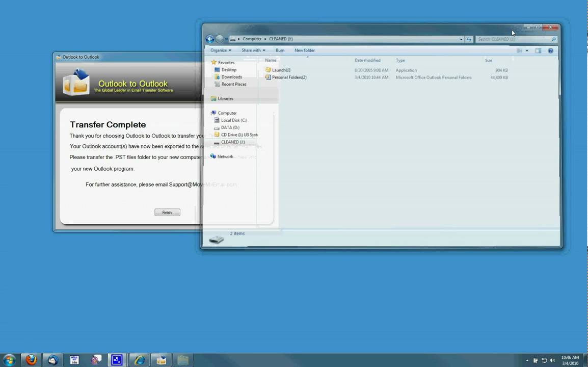Select Local Disk (C:) in the tree
The height and width of the screenshot is (367, 588).
(234, 120)
